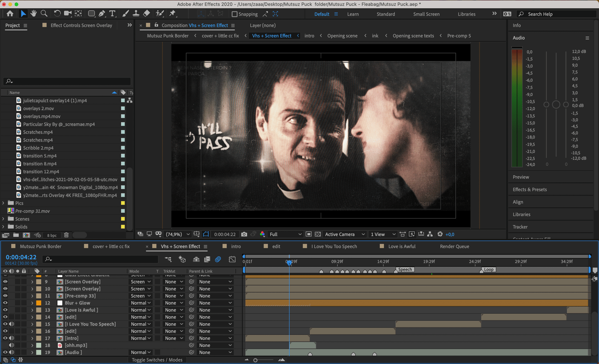Select the Selection (arrow) tool
The height and width of the screenshot is (364, 599).
[23, 14]
